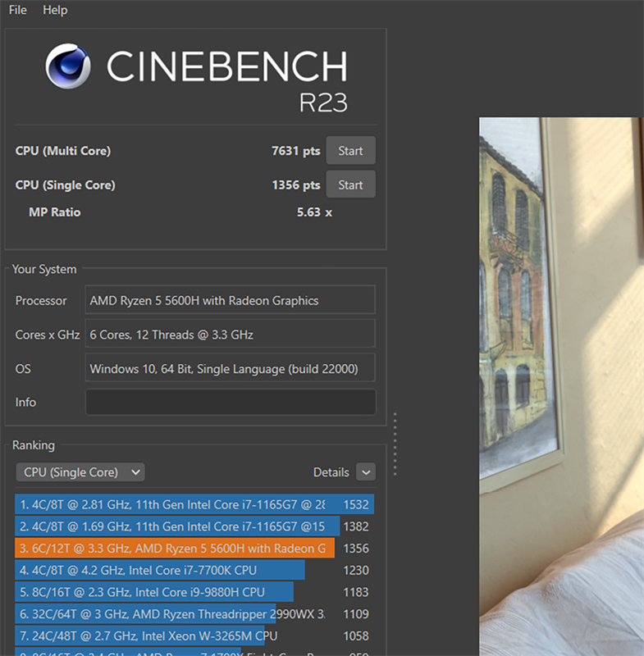This screenshot has height=656, width=644.
Task: Click the 1356 pts single core score
Action: click(296, 185)
